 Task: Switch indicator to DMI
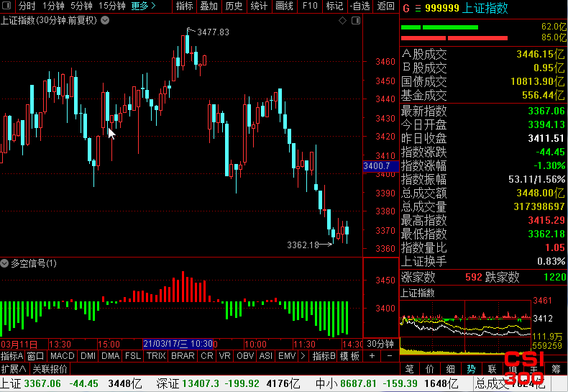pyautogui.click(x=88, y=356)
